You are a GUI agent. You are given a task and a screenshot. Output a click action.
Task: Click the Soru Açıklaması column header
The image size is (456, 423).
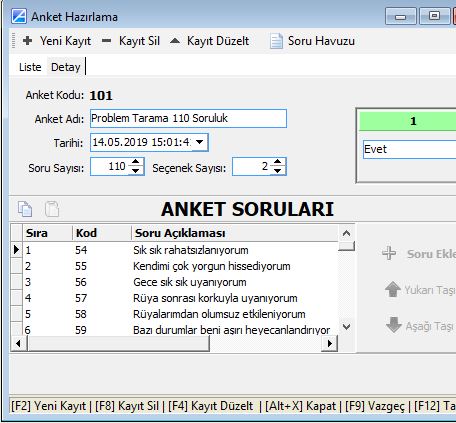[x=235, y=233]
